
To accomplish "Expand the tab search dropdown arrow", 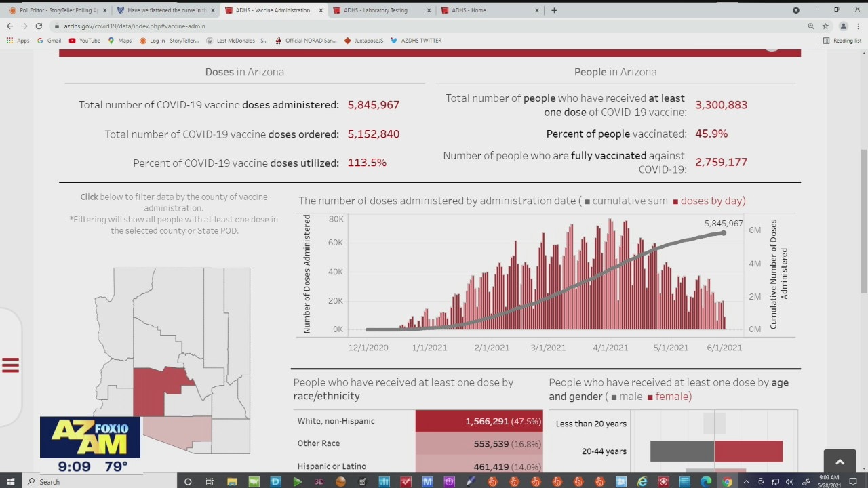I will coord(796,10).
